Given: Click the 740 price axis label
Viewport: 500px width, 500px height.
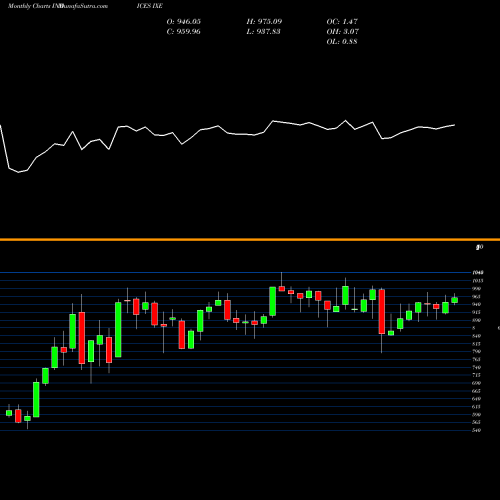Looking at the screenshot, I should pos(477,367).
